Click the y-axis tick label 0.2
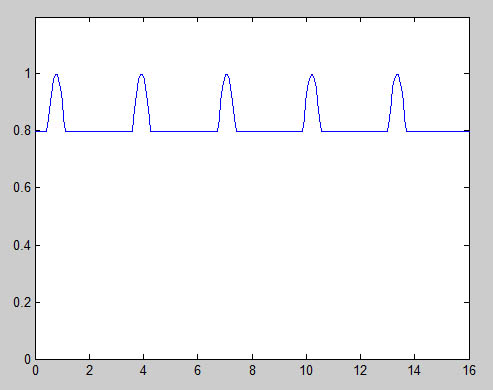The width and height of the screenshot is (493, 390). pyautogui.click(x=22, y=302)
